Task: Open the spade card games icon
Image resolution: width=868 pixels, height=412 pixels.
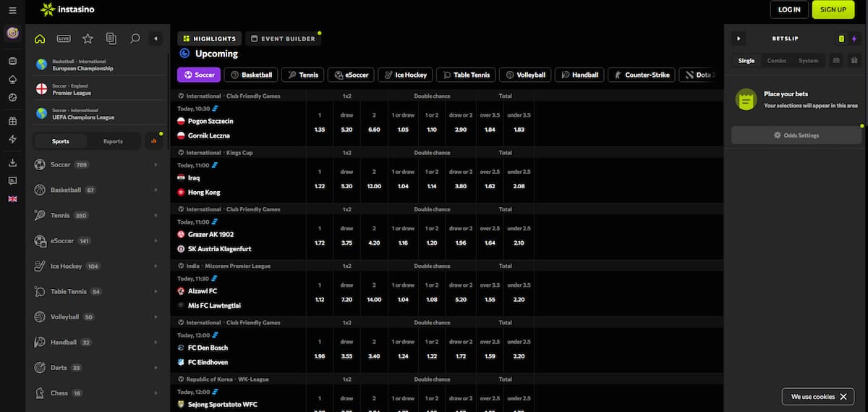Action: click(x=12, y=79)
